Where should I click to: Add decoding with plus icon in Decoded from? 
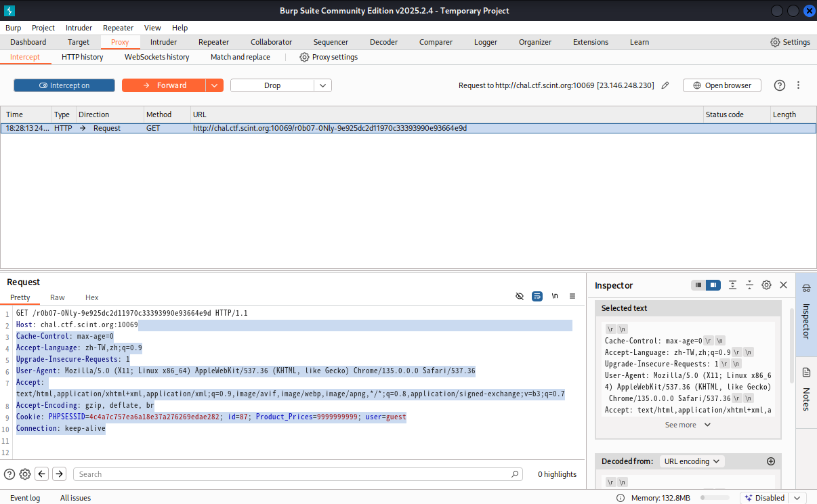pyautogui.click(x=771, y=461)
